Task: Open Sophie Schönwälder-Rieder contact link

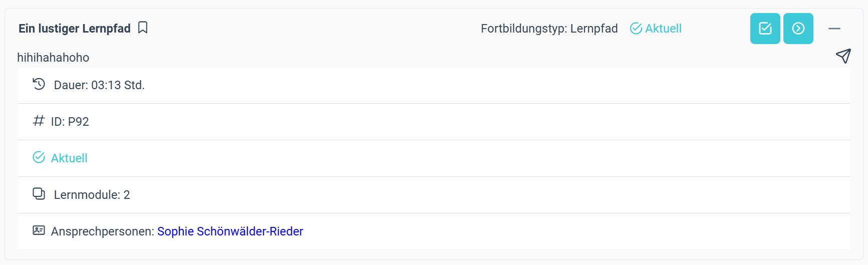Action: click(230, 231)
